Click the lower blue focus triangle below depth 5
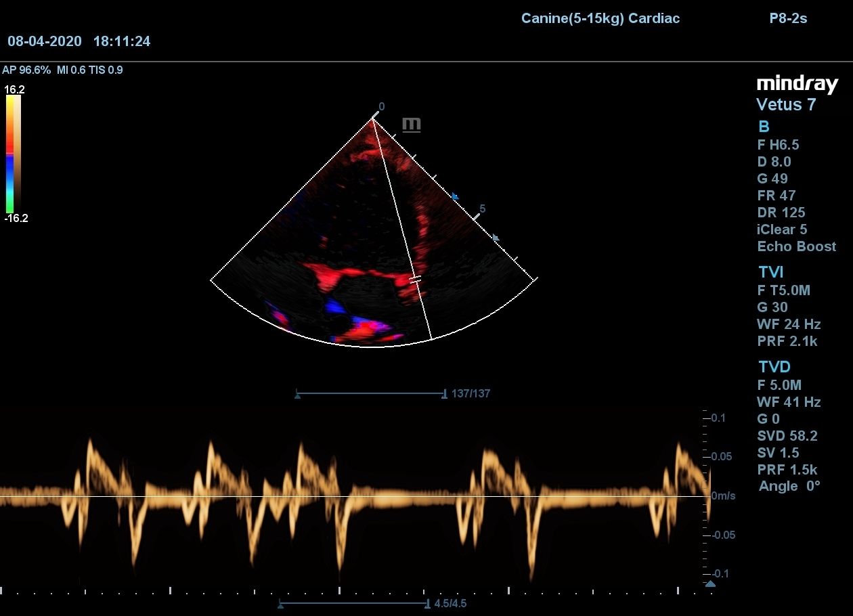 pos(496,238)
